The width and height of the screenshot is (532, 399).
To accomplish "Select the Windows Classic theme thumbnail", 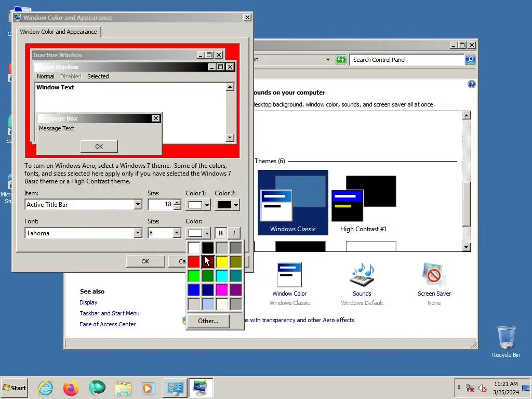I will click(293, 203).
